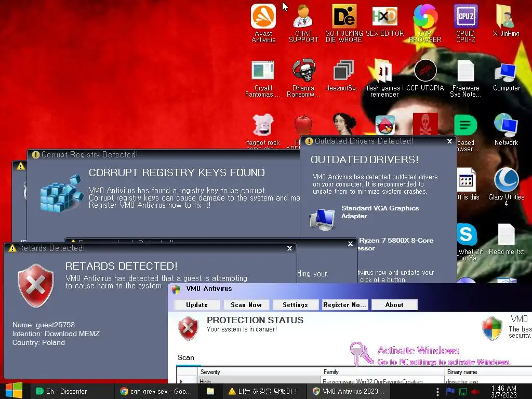This screenshot has width=532, height=399.
Task: Click the 'Standard VGA Graphics Adapter' text
Action: (x=380, y=212)
